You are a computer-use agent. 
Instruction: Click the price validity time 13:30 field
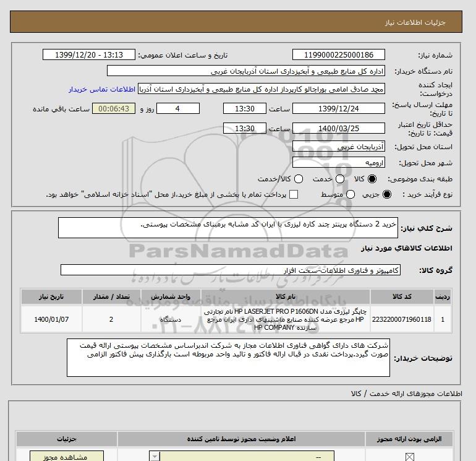pos(244,128)
